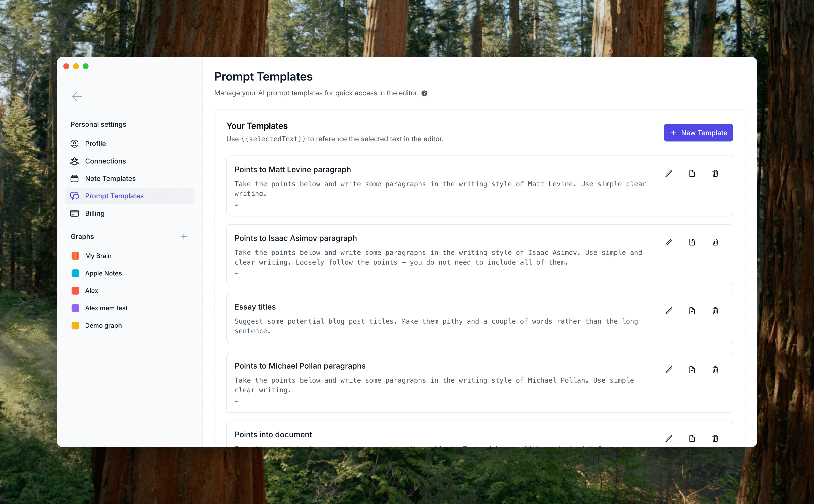This screenshot has width=814, height=504.
Task: Create a New Template
Action: [698, 133]
